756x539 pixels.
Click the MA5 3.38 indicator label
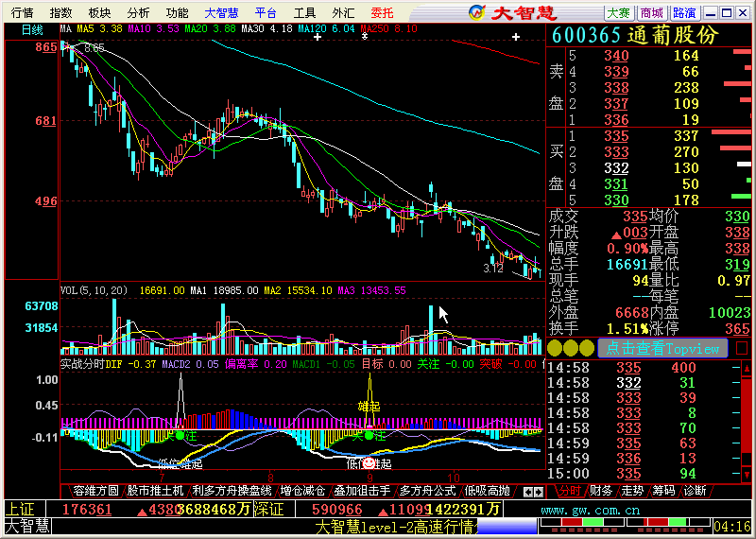pos(100,29)
